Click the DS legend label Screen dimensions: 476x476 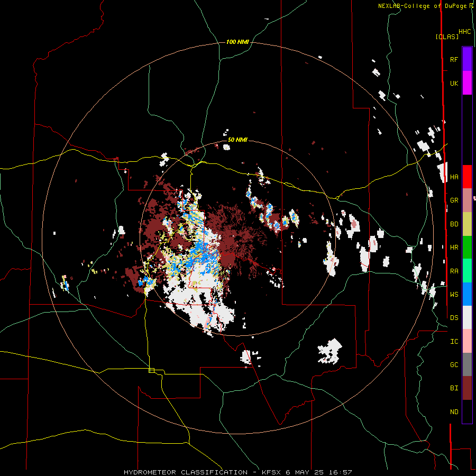(454, 318)
